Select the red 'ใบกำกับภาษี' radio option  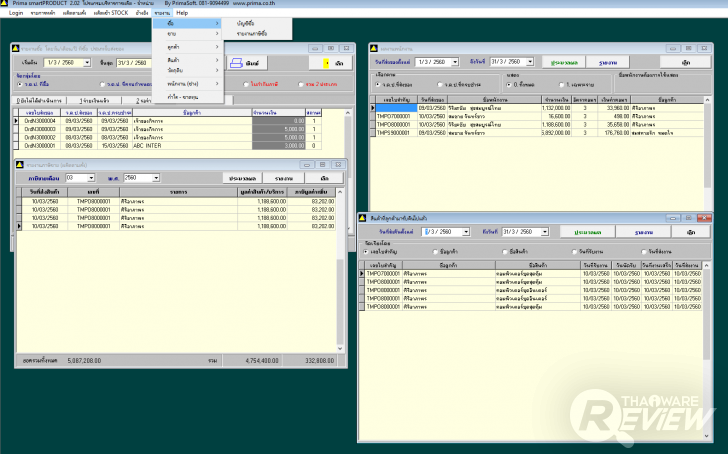click(246, 84)
